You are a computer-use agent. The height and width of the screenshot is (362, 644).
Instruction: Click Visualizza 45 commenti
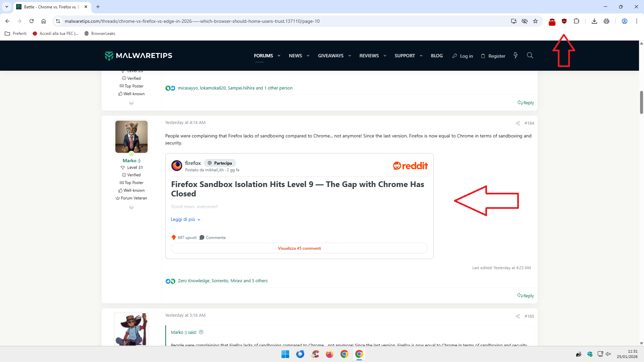300,248
